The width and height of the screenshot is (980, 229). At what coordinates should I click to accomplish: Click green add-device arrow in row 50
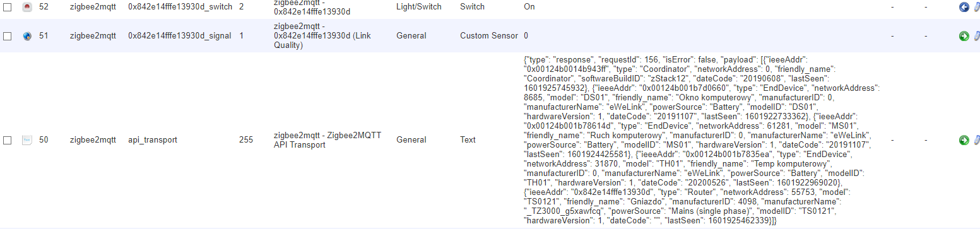964,140
